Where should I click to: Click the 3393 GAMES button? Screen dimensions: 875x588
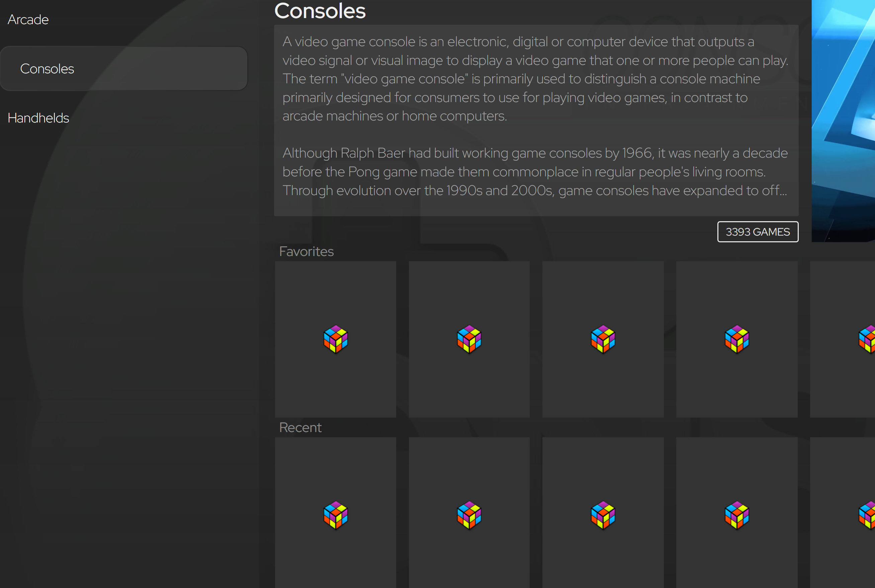coord(758,232)
